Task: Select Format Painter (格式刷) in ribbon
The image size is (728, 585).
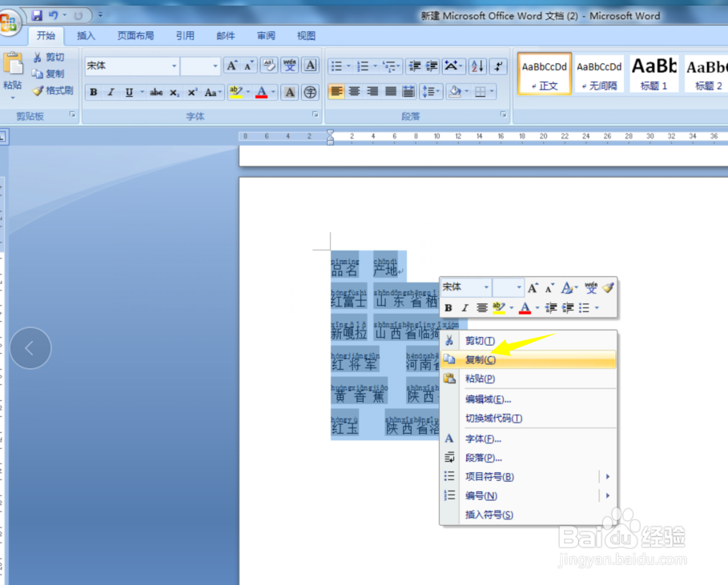Action: (x=53, y=90)
